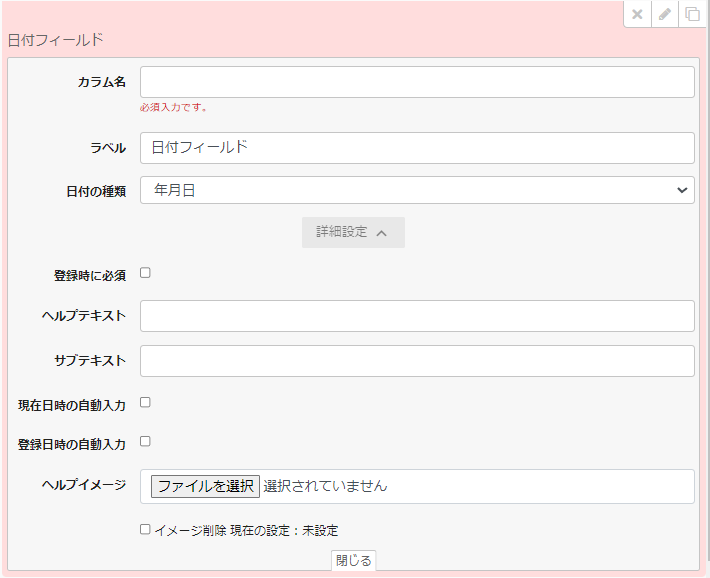This screenshot has width=710, height=578.
Task: Toggle the 登録時に必須 checkbox
Action: [145, 273]
